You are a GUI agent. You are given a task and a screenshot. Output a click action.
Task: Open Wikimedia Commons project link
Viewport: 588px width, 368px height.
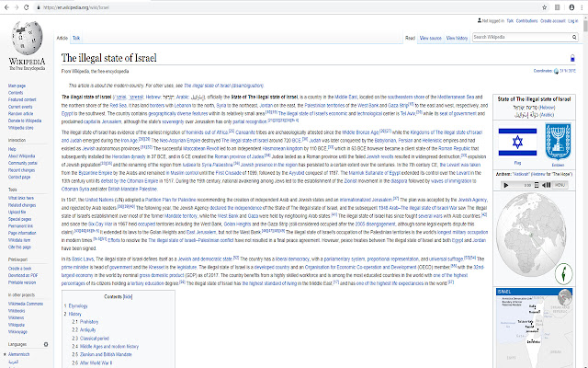(26, 304)
